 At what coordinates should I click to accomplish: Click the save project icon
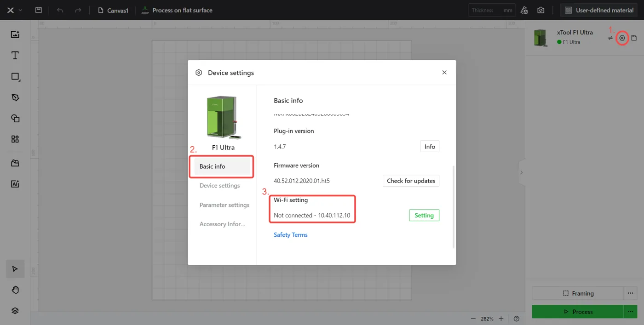coord(39,10)
